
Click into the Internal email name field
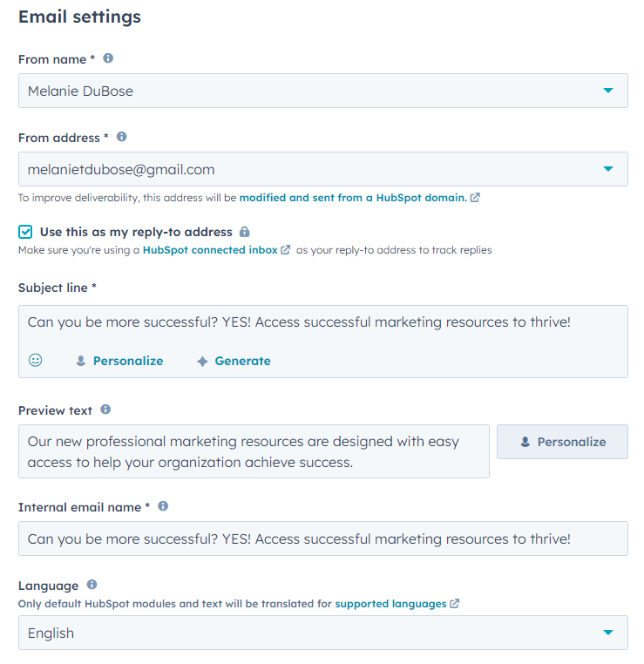tap(322, 539)
